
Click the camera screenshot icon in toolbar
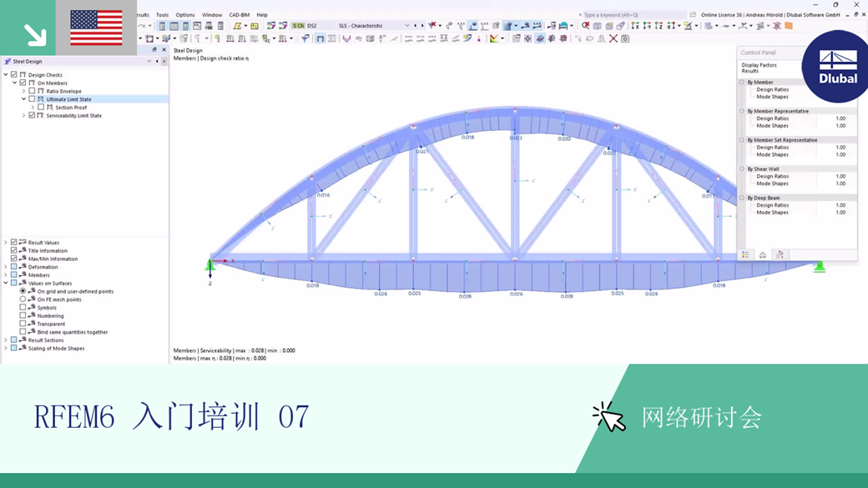[x=625, y=38]
